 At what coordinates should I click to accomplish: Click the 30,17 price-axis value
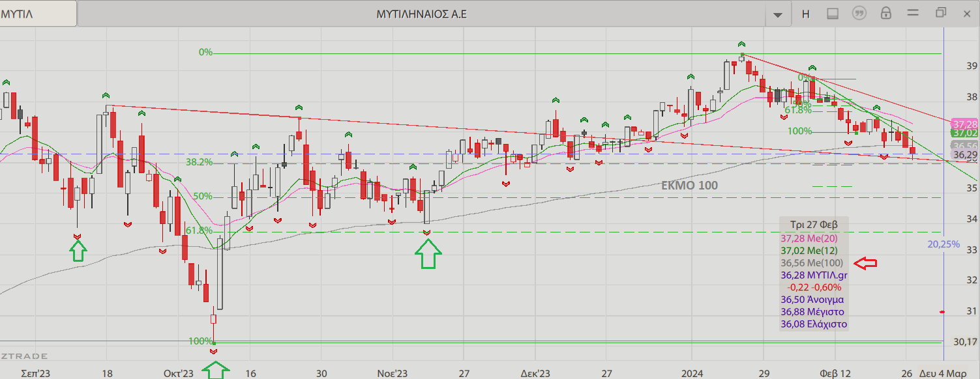pos(965,341)
